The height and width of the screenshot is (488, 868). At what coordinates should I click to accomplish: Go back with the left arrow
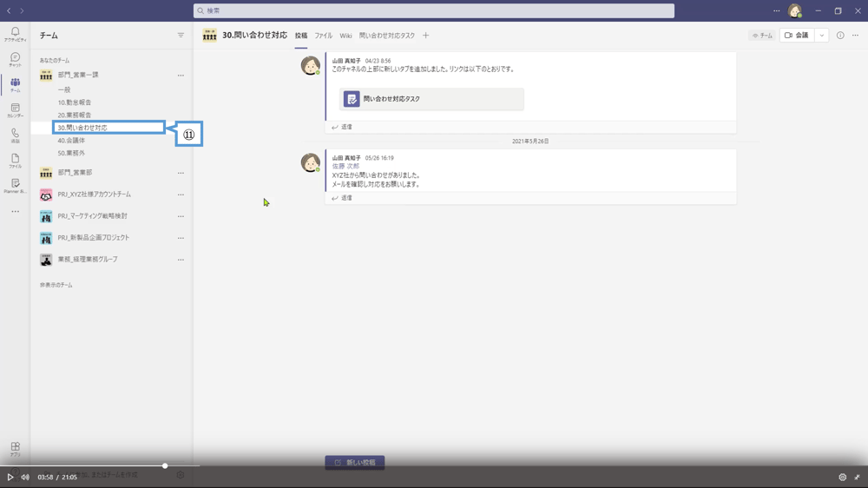click(9, 10)
